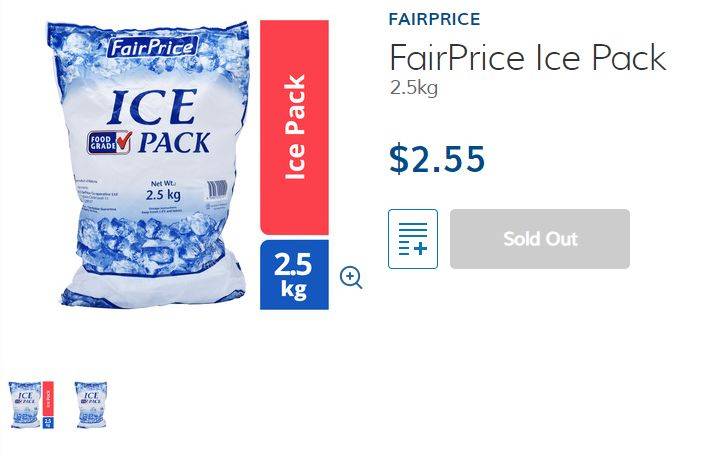Click the $2.55 price text
This screenshot has width=714, height=456.
437,159
